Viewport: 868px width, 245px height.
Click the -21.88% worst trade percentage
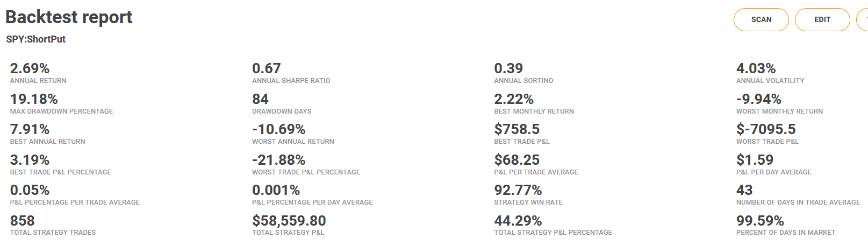pyautogui.click(x=279, y=160)
